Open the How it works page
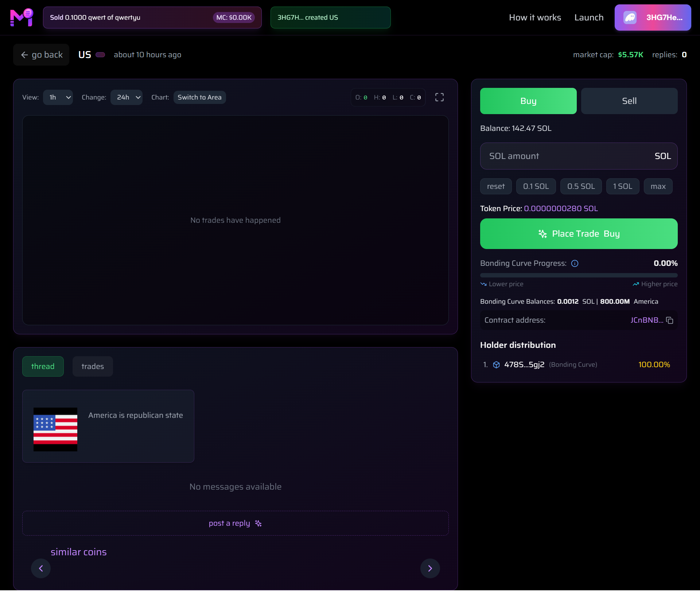700x591 pixels. (535, 17)
